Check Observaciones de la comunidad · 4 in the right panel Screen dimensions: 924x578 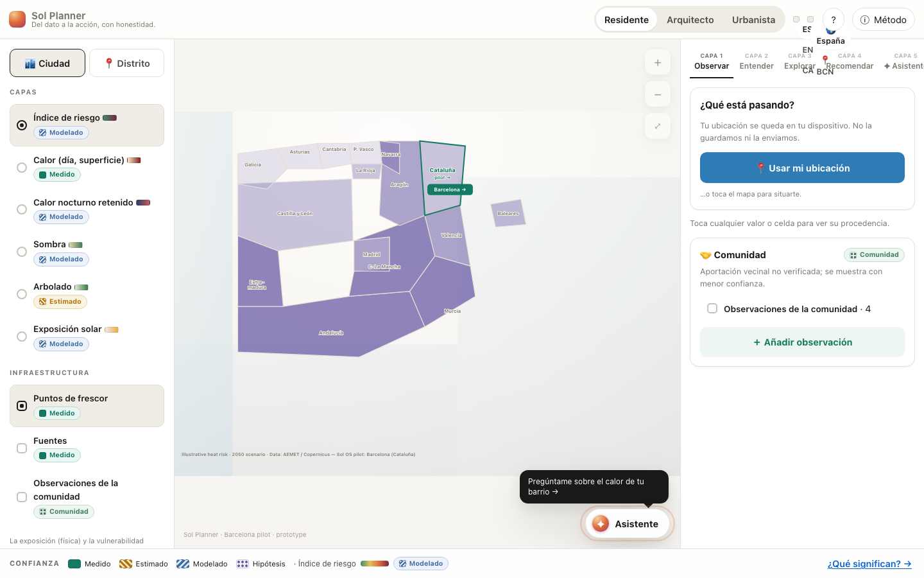coord(712,309)
